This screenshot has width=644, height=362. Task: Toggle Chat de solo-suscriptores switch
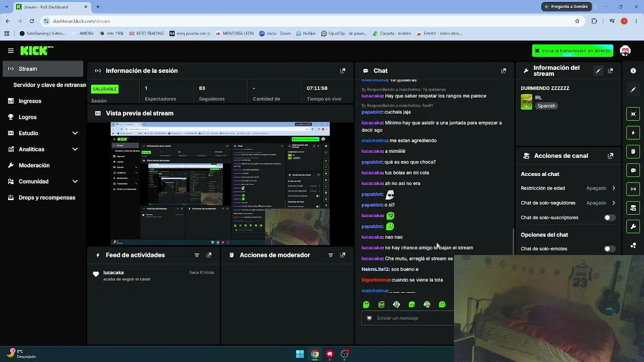609,218
